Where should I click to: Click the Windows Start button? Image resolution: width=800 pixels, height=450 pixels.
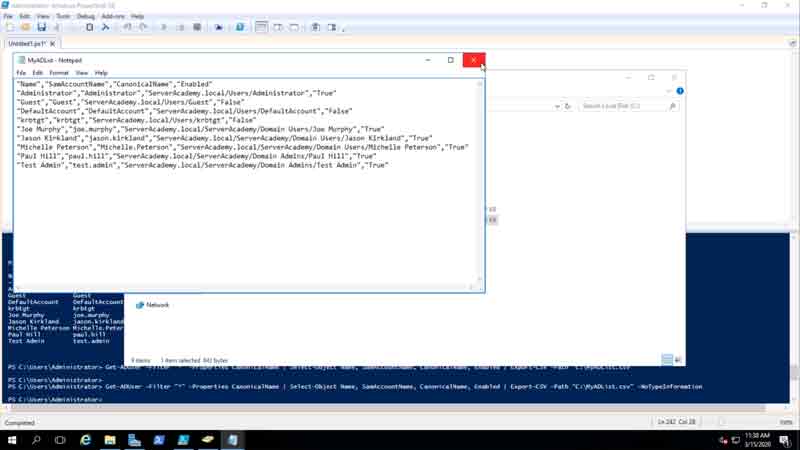(12, 439)
